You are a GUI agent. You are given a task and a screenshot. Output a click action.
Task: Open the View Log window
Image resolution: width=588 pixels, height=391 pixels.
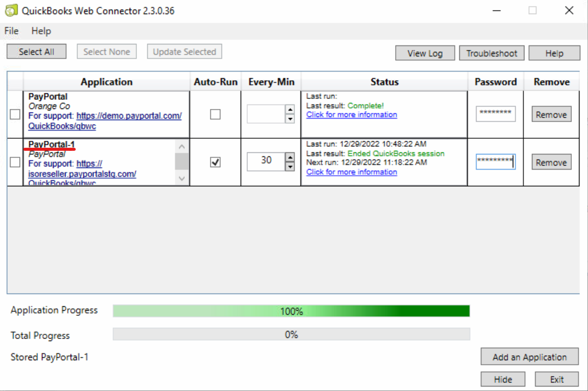click(425, 53)
